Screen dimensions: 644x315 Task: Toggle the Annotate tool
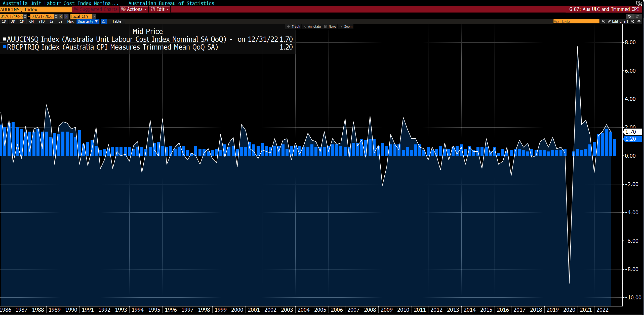(312, 27)
